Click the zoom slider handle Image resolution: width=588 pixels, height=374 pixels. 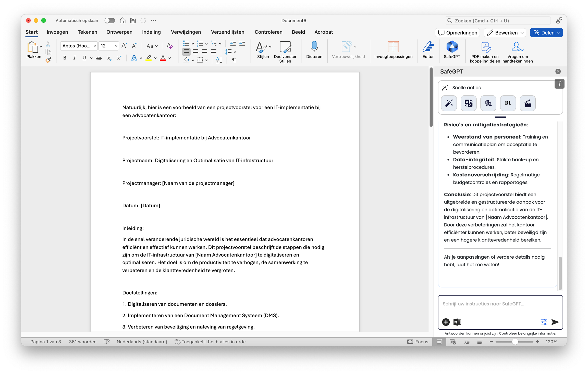pyautogui.click(x=515, y=342)
